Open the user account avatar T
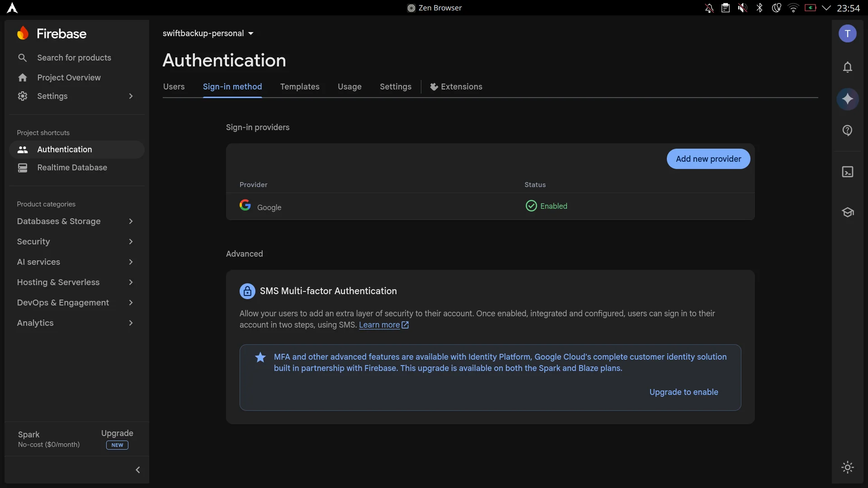The height and width of the screenshot is (488, 868). pyautogui.click(x=848, y=33)
